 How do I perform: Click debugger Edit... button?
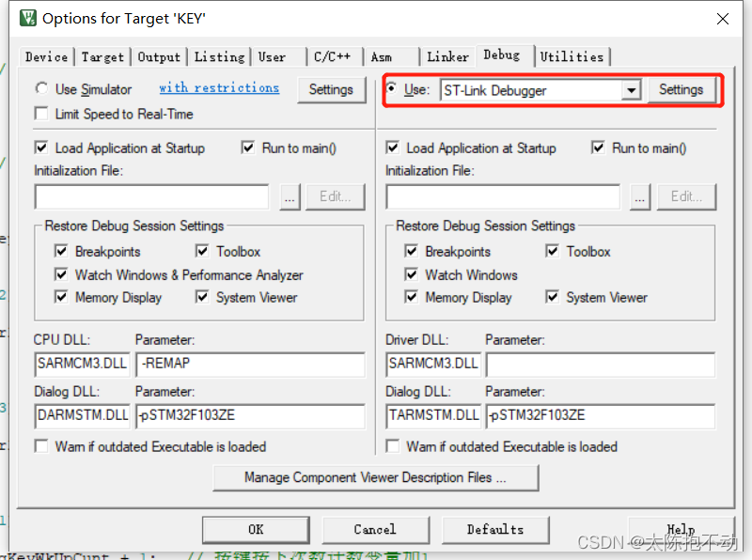(686, 196)
